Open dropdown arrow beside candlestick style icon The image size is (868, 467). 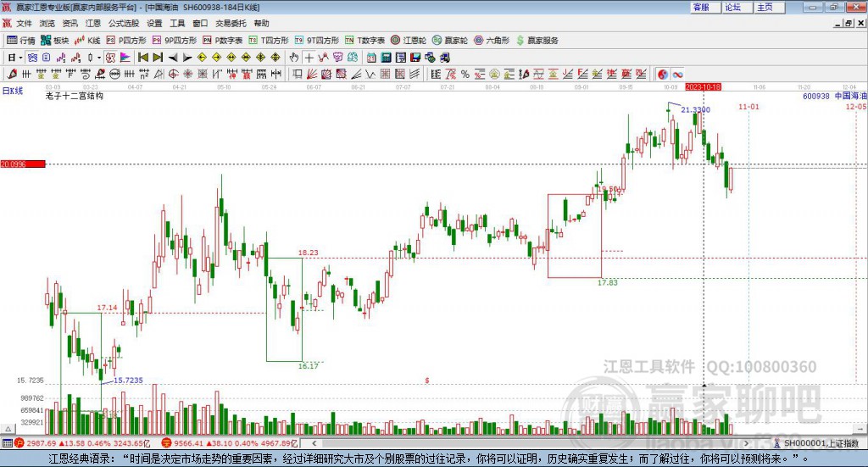pyautogui.click(x=99, y=58)
